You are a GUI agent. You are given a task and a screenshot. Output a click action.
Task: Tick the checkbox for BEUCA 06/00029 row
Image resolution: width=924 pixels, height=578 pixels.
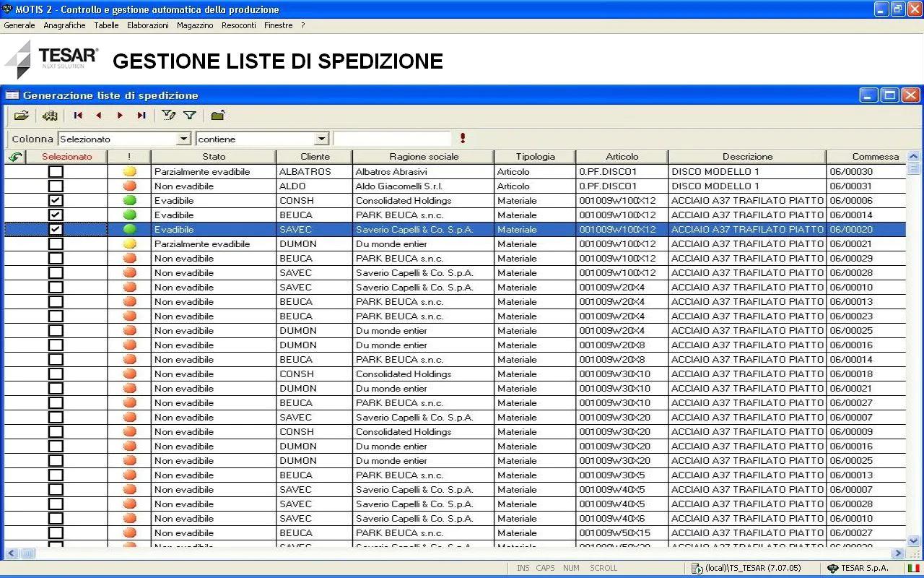pos(56,258)
